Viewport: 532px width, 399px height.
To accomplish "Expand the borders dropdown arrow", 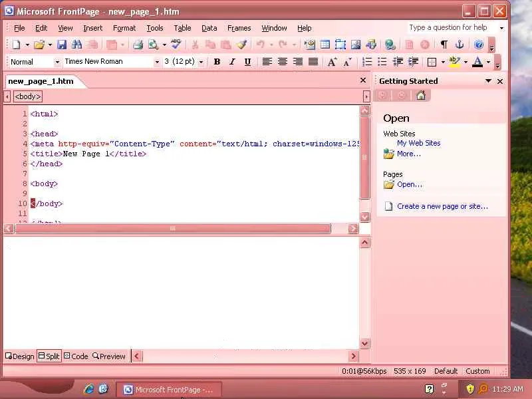I will click(x=443, y=62).
